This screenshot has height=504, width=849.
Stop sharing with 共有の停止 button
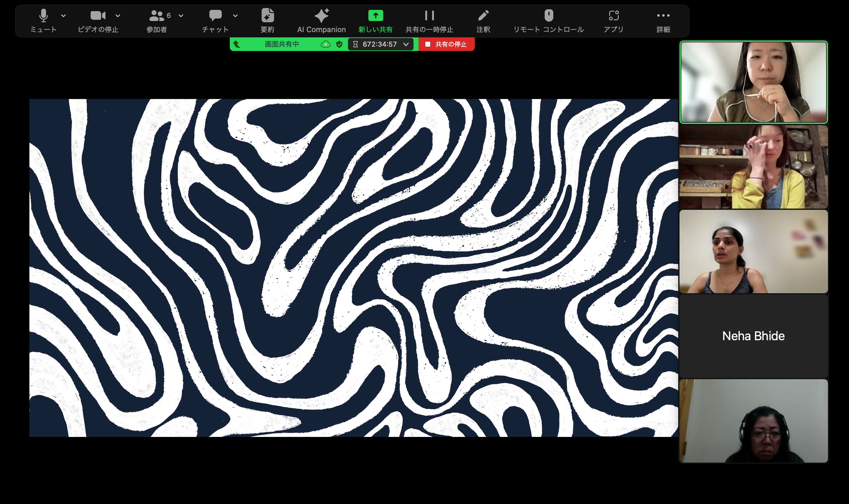coord(446,44)
